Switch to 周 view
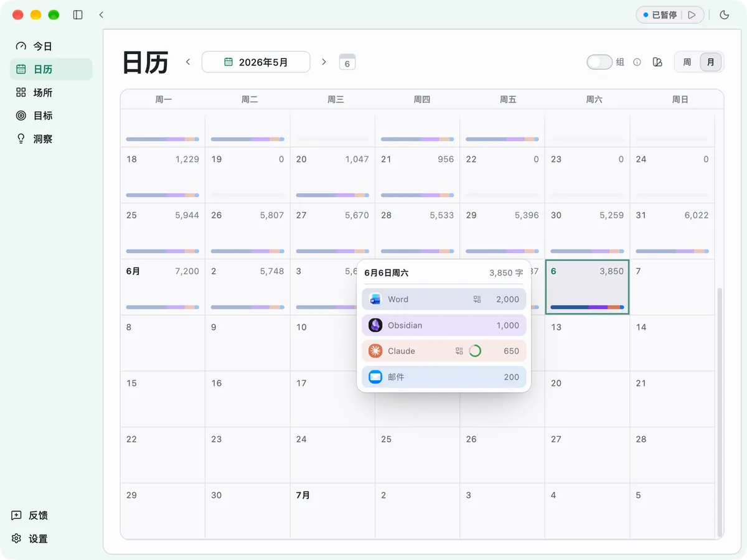 pyautogui.click(x=687, y=62)
